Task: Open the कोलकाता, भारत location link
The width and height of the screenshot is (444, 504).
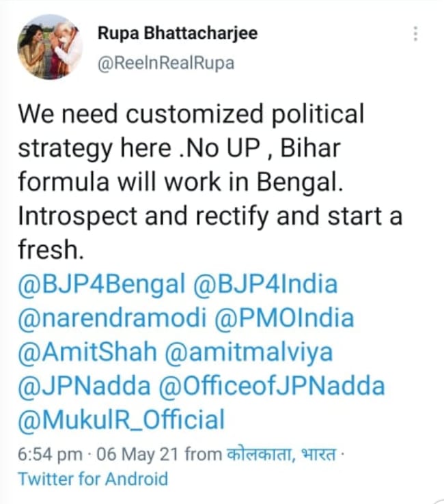Action: (x=281, y=453)
